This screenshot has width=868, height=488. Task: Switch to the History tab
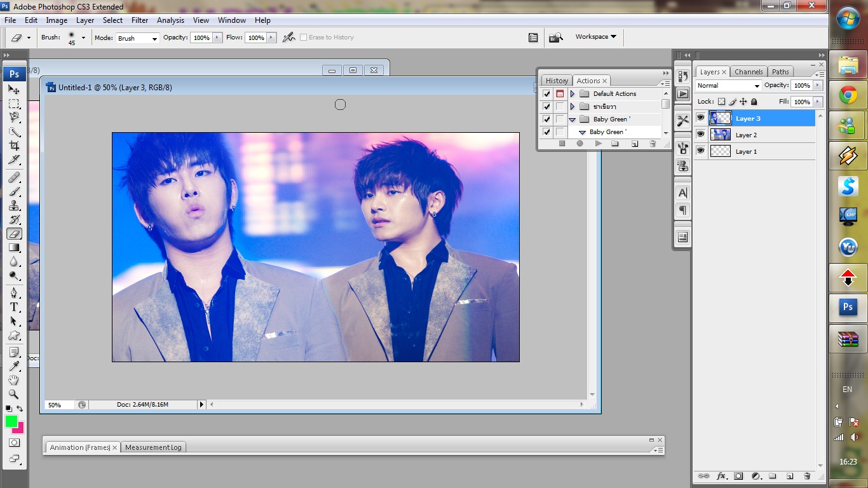click(x=557, y=81)
